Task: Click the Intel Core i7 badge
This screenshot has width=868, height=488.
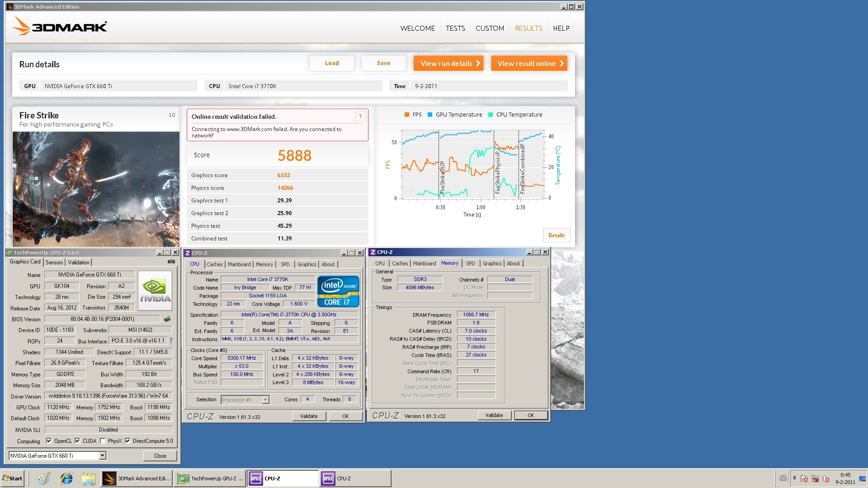Action: pyautogui.click(x=338, y=291)
